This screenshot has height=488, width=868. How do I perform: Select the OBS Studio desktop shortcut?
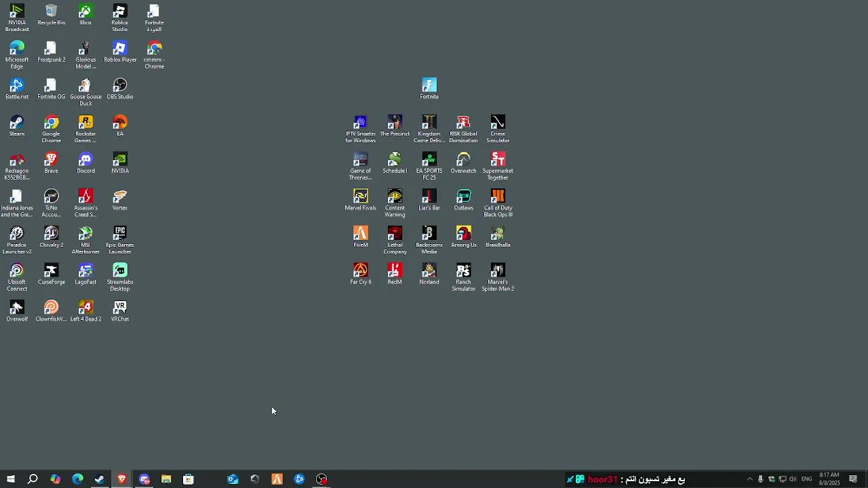120,89
